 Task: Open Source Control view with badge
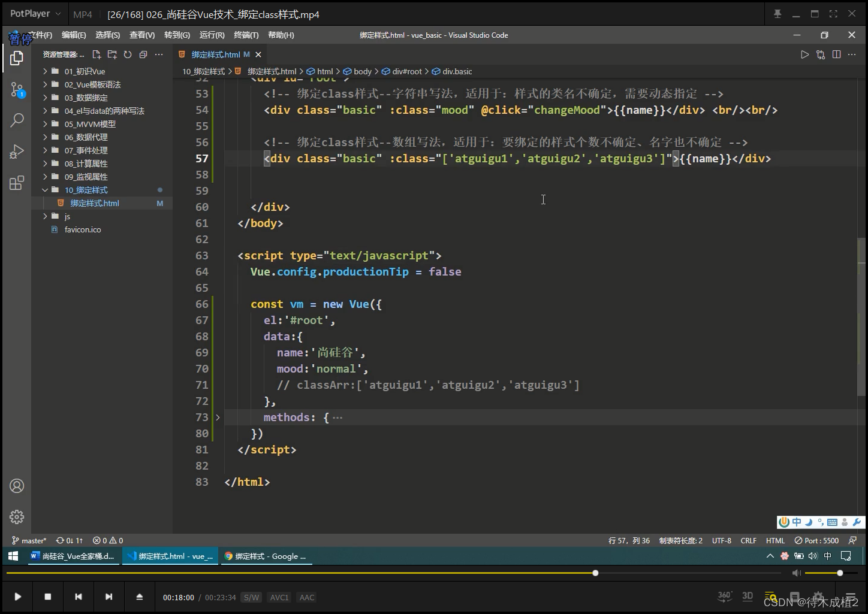[17, 90]
